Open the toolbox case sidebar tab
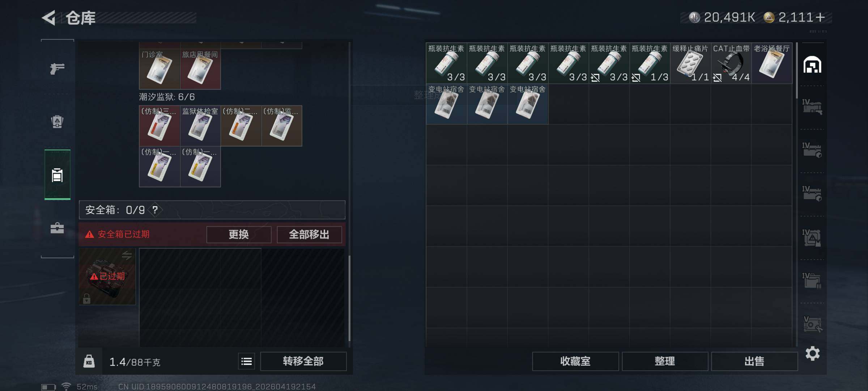868x391 pixels. click(x=57, y=228)
